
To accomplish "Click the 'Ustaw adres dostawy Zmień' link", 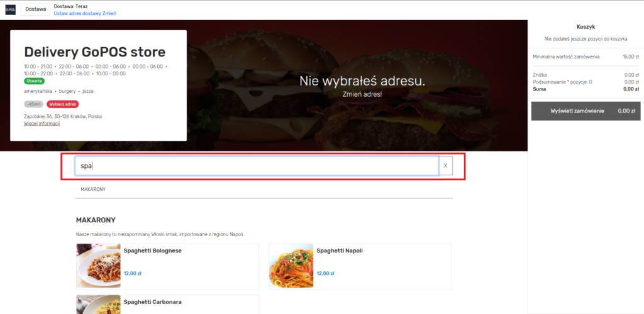I will pos(85,13).
